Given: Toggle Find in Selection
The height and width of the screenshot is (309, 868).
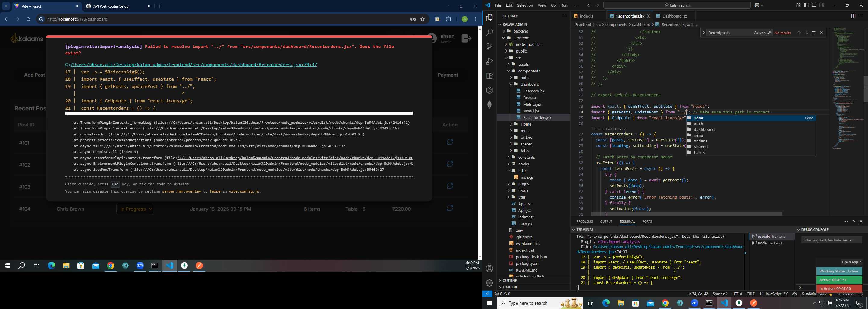Looking at the screenshot, I should coord(814,33).
